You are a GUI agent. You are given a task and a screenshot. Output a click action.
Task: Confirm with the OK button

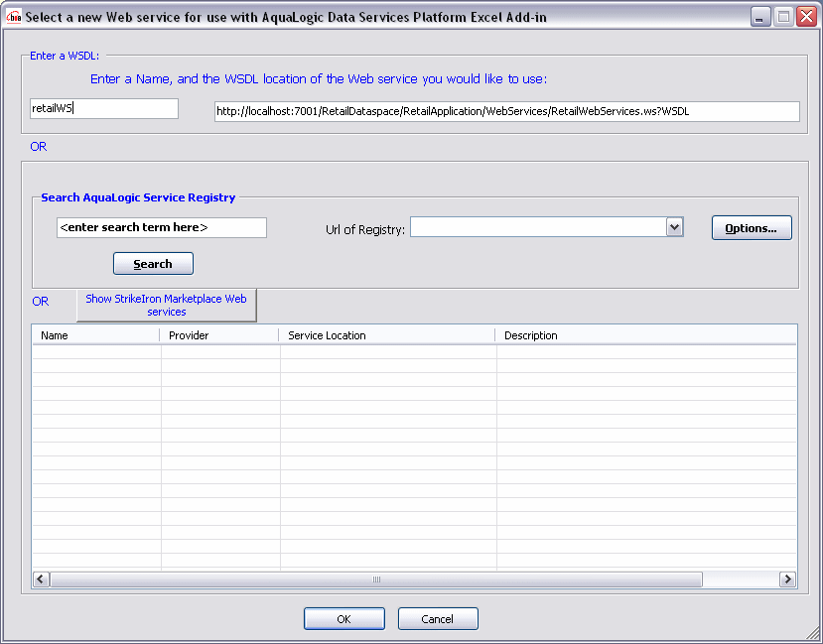344,619
